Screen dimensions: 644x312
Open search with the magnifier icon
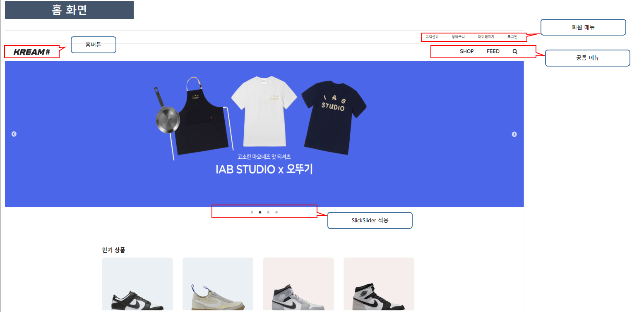tap(514, 51)
